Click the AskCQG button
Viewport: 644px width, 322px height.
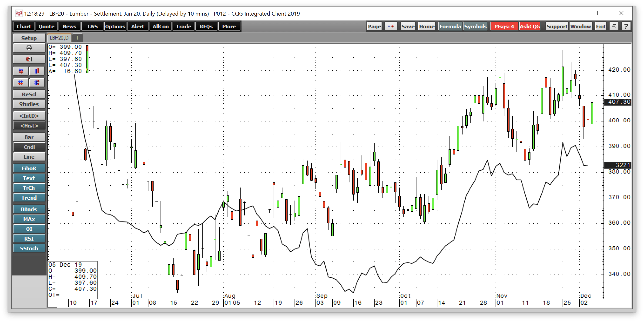(x=530, y=27)
